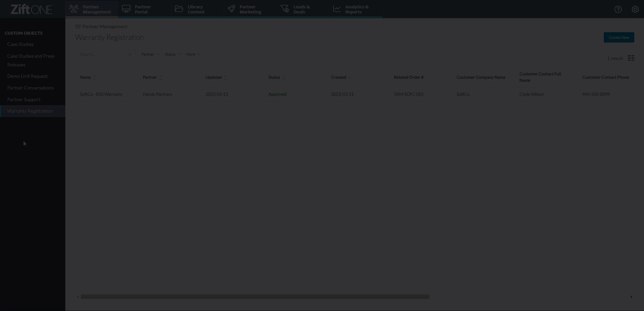Switch to the list view layout toggle
644x311 pixels.
coord(632,58)
